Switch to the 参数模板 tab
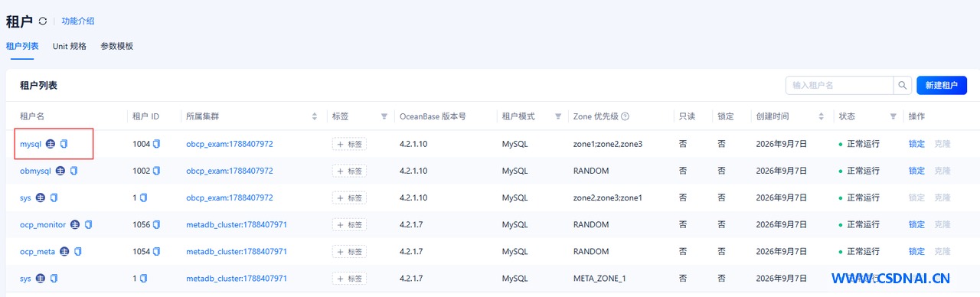Screen dimensions: 980x297 click(117, 46)
